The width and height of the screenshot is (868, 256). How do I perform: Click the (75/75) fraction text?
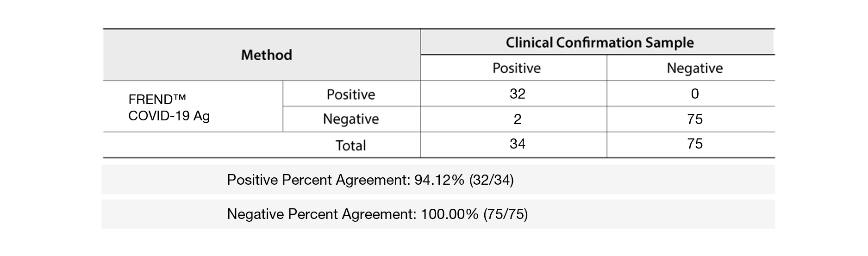coord(505,214)
